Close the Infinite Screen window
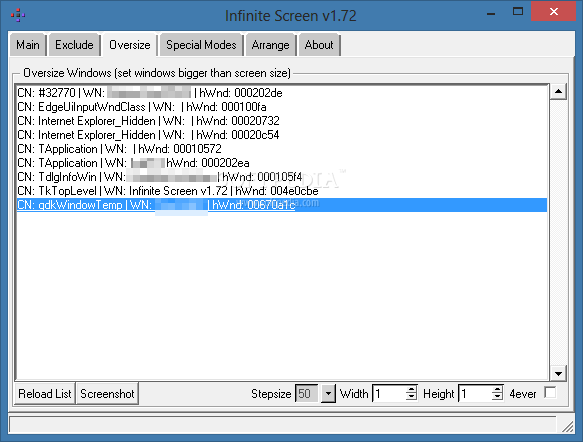 pyautogui.click(x=553, y=12)
